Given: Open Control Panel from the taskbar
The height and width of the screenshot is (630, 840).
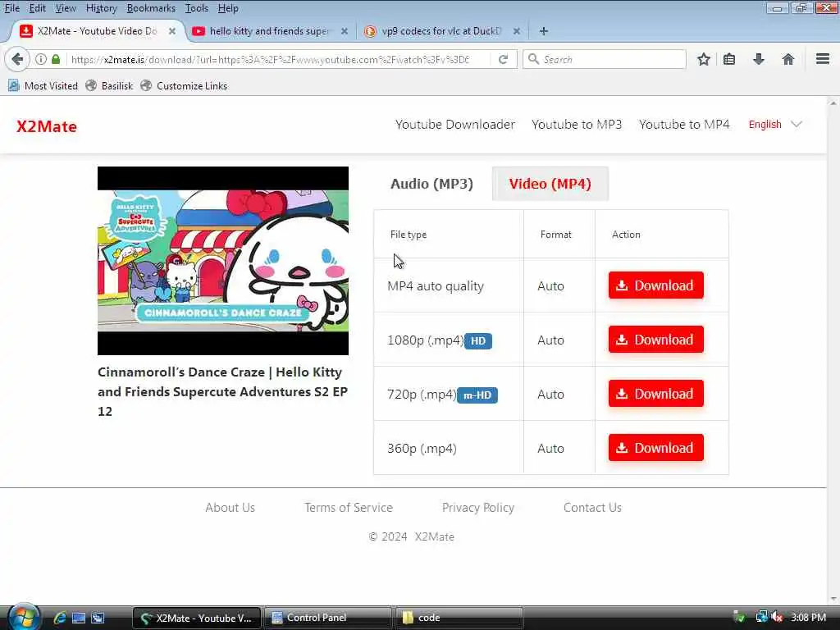Looking at the screenshot, I should 327,618.
